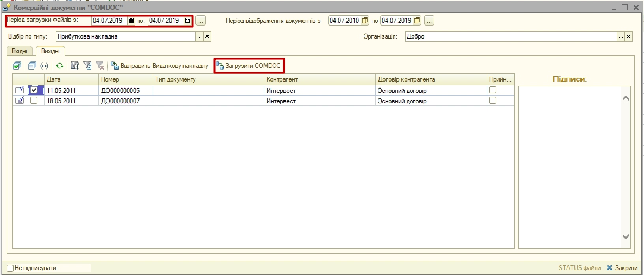Toggle Прийн... checkbox for row 18.05.2011
The width and height of the screenshot is (644, 275).
tap(493, 101)
